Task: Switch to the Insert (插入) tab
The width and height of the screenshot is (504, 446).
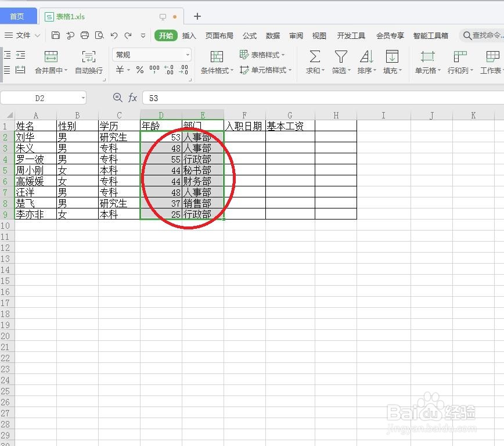Action: point(189,35)
